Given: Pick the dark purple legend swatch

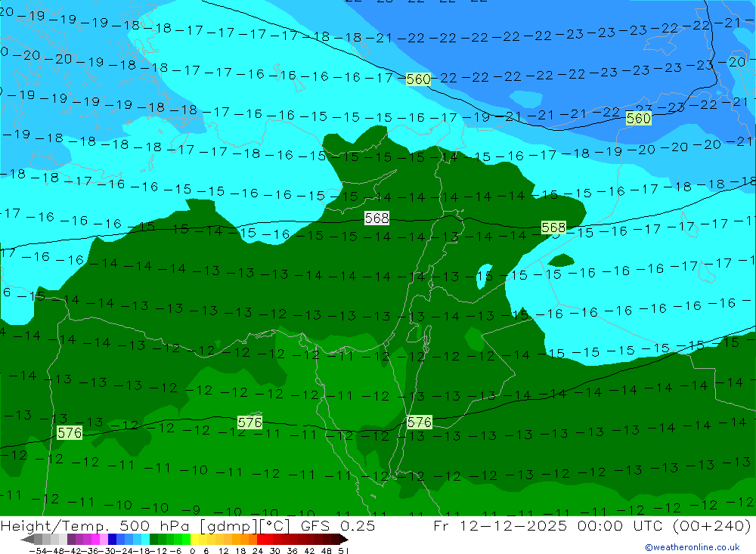Looking at the screenshot, I should (71, 540).
